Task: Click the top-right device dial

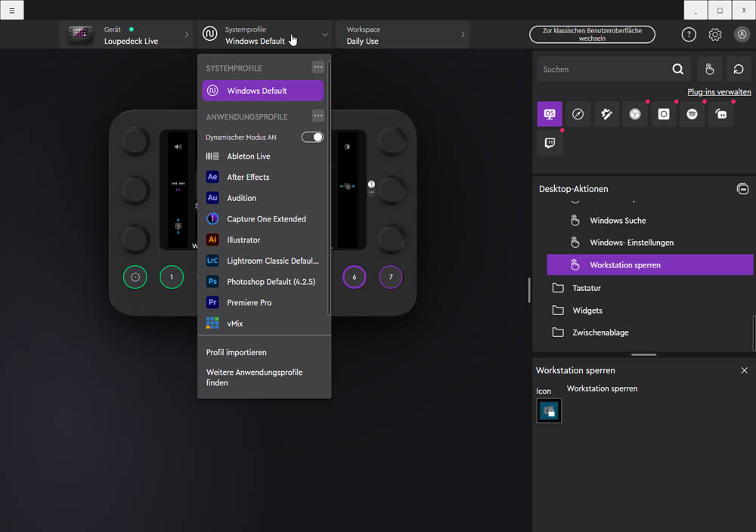Action: (x=391, y=141)
